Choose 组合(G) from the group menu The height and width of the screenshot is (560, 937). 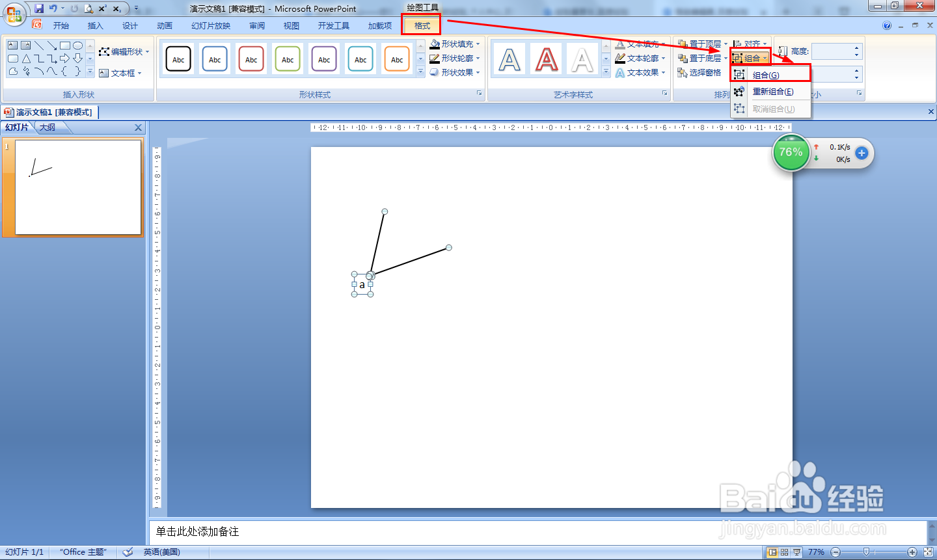click(771, 75)
